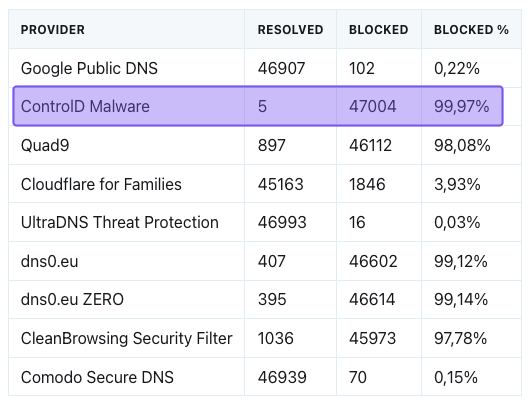
Task: Click resolved value 45163
Action: pos(280,184)
